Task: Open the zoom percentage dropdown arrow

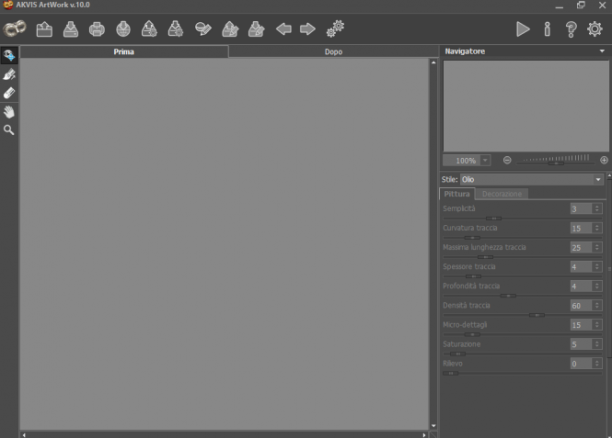Action: 485,160
